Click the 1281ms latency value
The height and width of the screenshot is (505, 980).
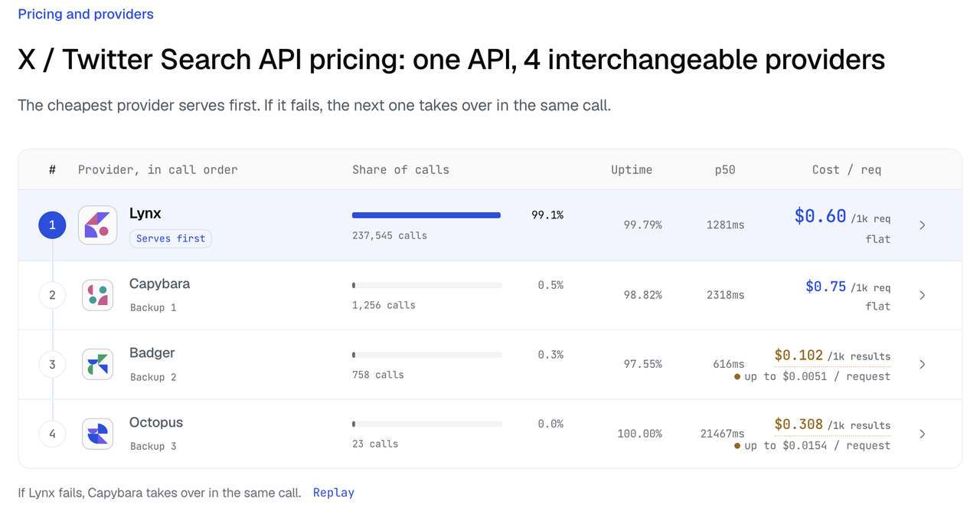click(726, 225)
